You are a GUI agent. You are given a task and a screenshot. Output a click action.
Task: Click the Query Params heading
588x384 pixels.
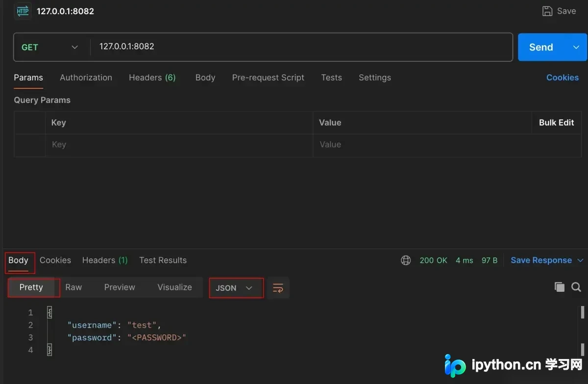click(x=42, y=100)
